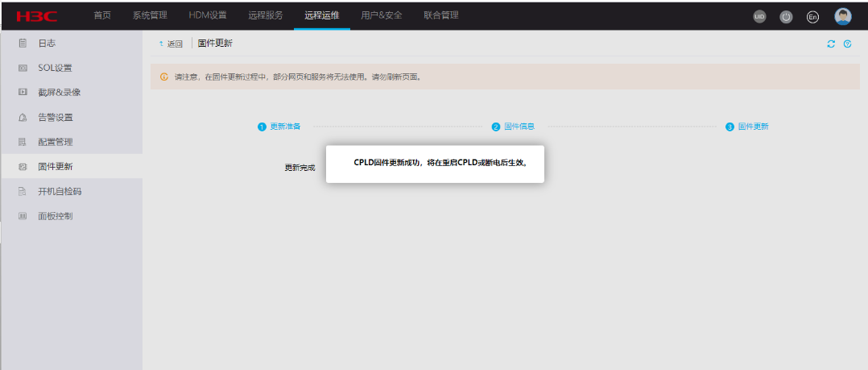868x370 pixels.
Task: Open the user avatar menu
Action: [842, 17]
